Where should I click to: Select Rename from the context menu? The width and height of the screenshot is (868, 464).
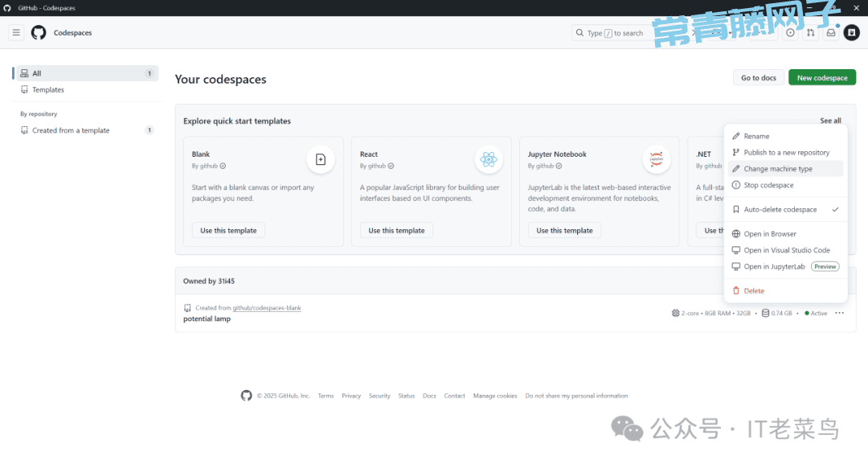coord(785,136)
